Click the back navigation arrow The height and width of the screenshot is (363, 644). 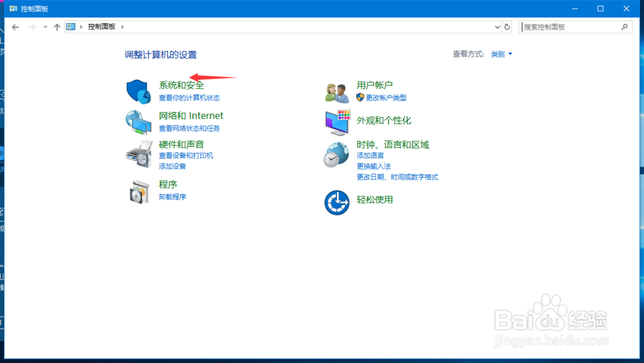(15, 27)
